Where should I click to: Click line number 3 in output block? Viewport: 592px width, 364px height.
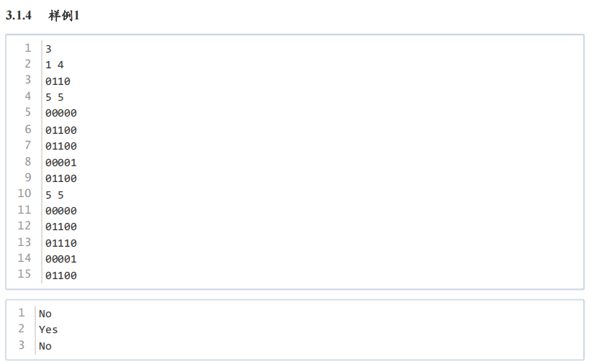coord(22,345)
